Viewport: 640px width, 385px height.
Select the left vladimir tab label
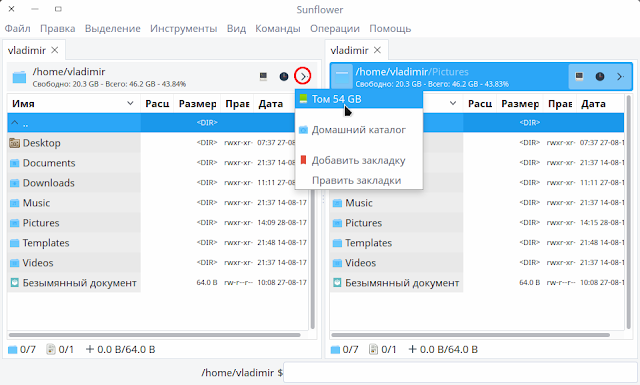[x=27, y=50]
